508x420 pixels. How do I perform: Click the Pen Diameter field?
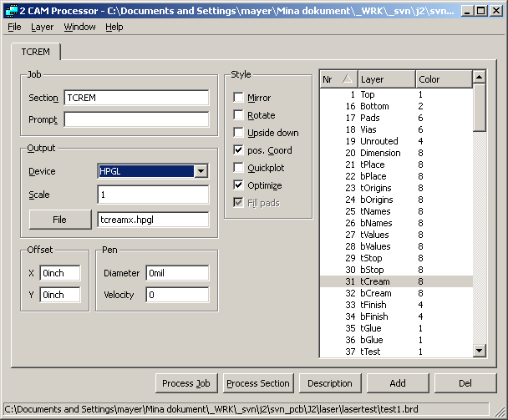tap(177, 273)
